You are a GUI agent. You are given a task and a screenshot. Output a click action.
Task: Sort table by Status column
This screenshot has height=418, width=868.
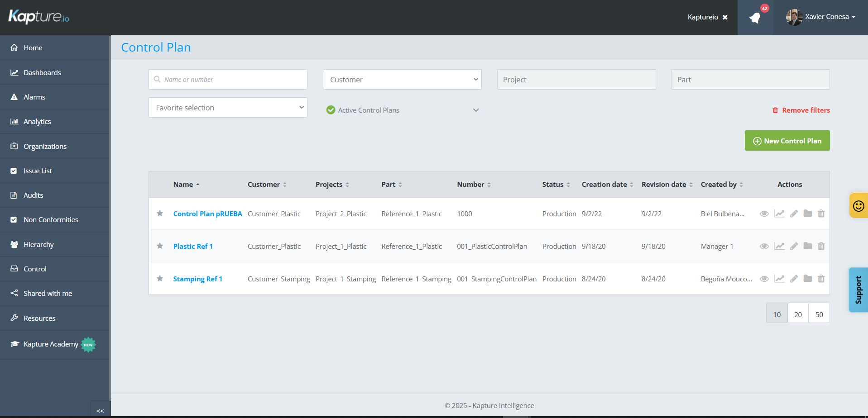click(556, 184)
